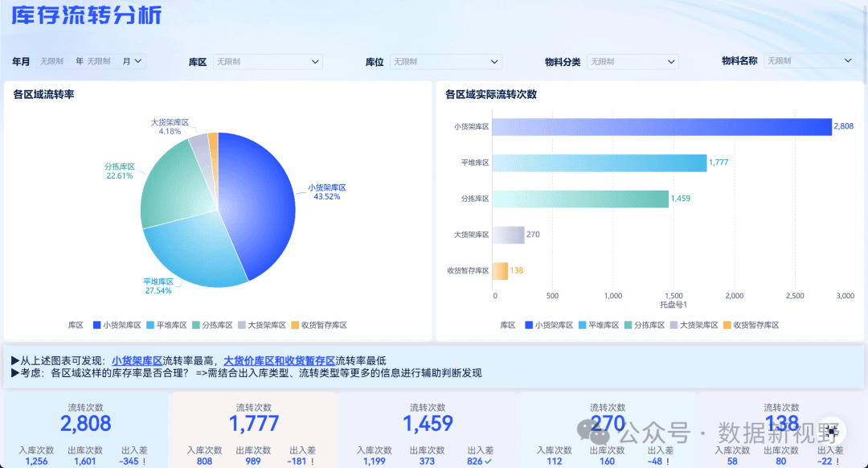
Task: Click the 托盘号1 axis title
Action: [x=674, y=305]
